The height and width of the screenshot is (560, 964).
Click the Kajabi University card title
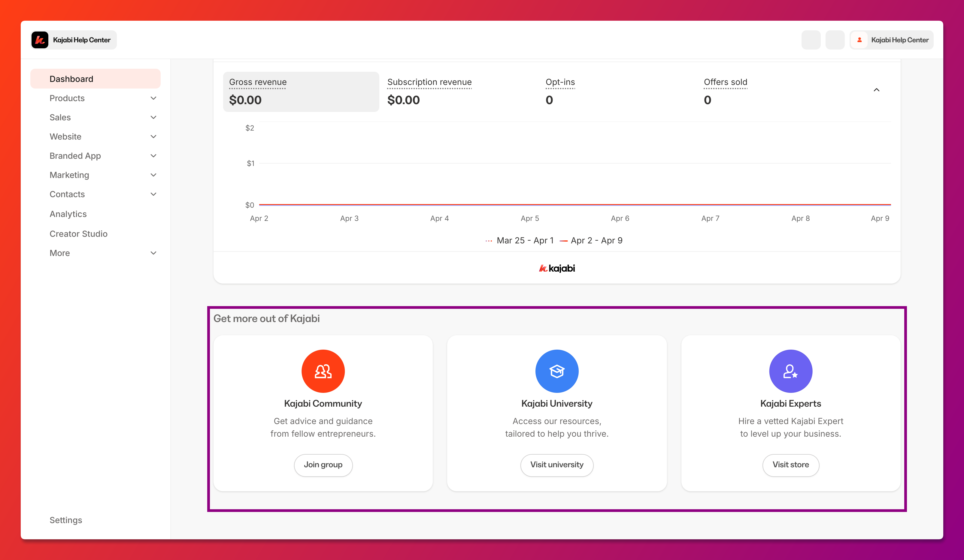(556, 404)
